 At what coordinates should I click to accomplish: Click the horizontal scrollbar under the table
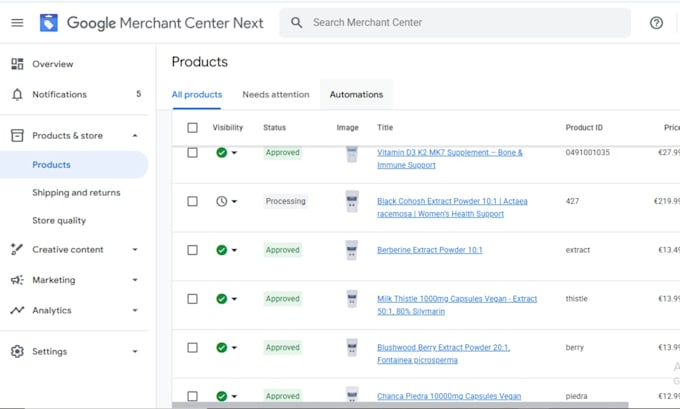(400, 405)
